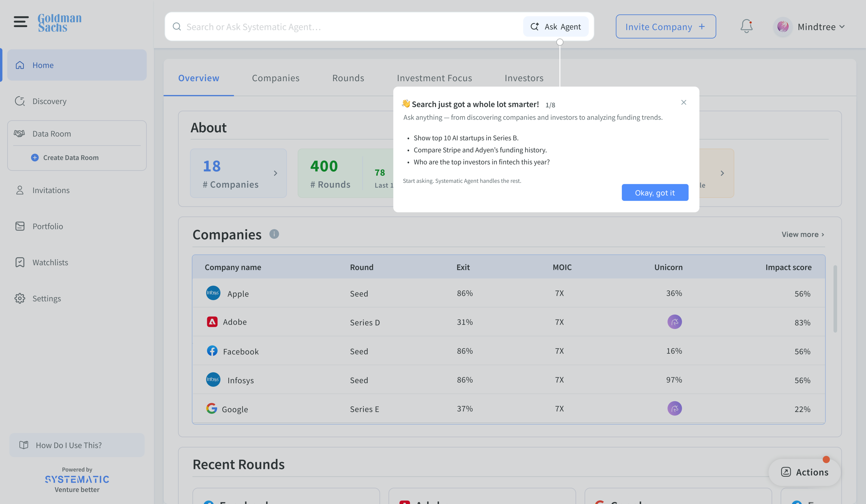Click the Companies info icon

click(x=274, y=234)
